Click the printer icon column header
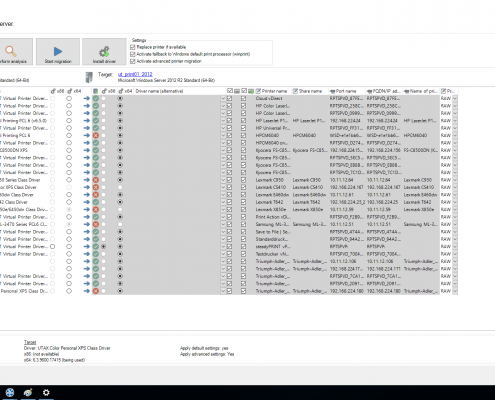This screenshot has height=400, width=495. tap(237, 91)
